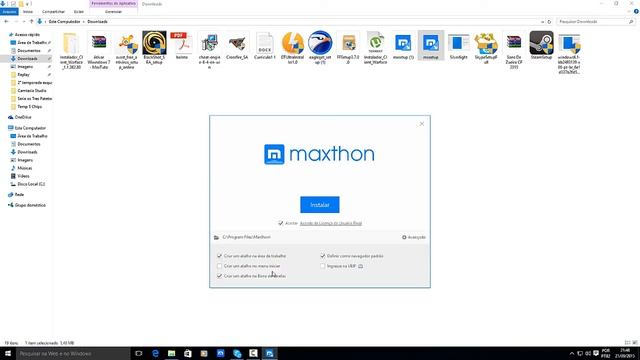Toggle accept license agreement checkbox

pos(281,223)
